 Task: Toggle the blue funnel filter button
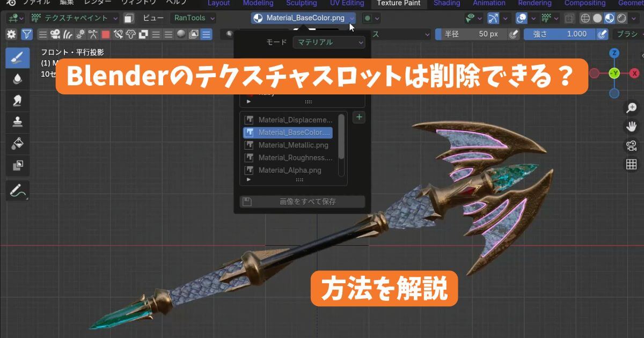27,34
